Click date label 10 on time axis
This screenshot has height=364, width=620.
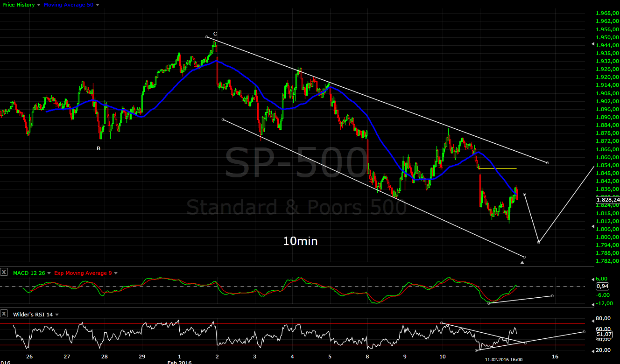click(442, 356)
